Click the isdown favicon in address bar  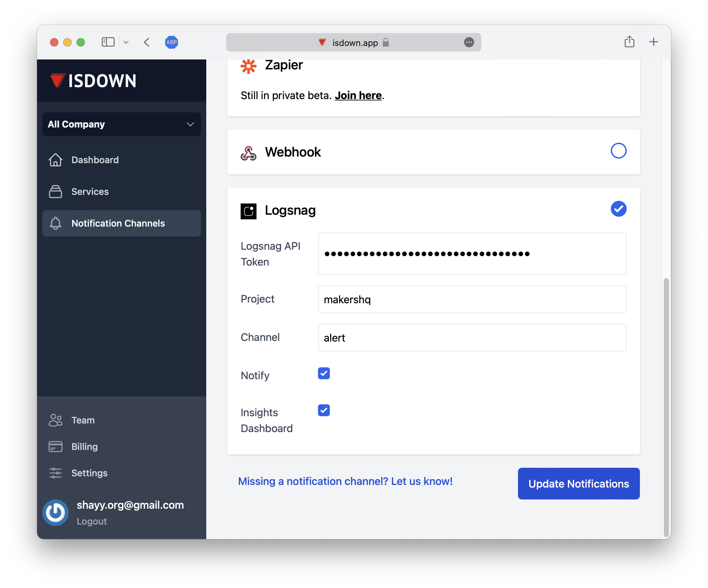tap(322, 42)
